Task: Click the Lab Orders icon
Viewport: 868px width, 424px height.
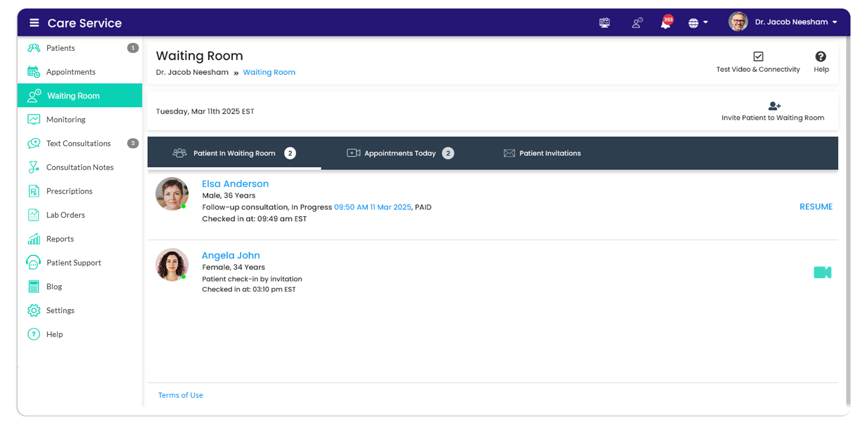Action: pyautogui.click(x=34, y=215)
